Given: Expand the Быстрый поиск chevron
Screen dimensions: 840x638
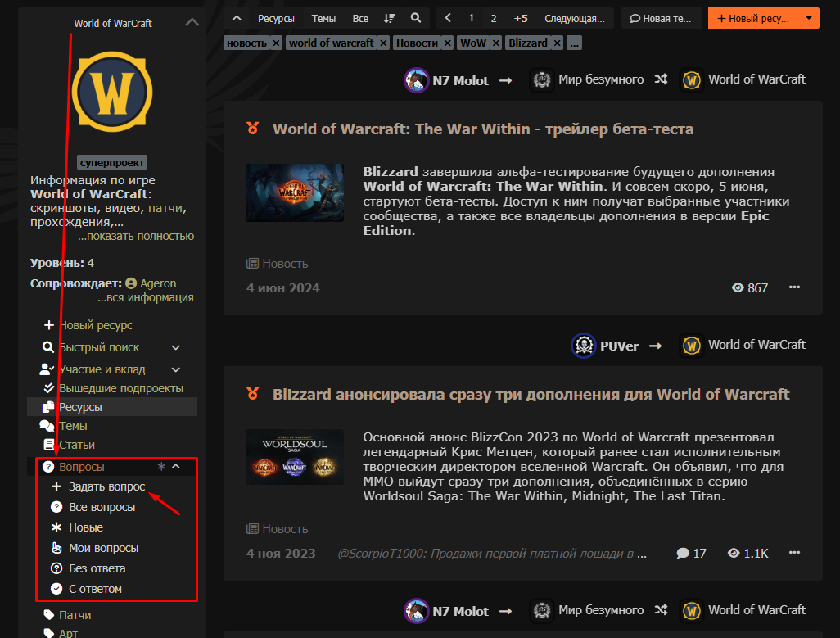Looking at the screenshot, I should 176,347.
